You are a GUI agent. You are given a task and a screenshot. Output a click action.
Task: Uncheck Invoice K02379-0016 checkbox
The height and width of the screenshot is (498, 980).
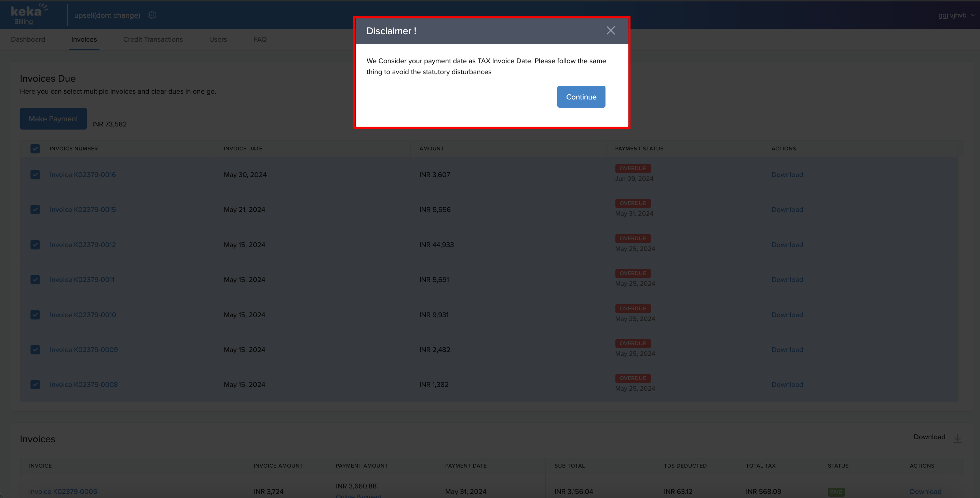coord(35,175)
